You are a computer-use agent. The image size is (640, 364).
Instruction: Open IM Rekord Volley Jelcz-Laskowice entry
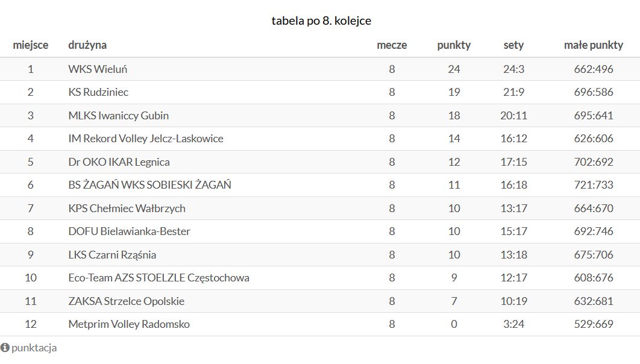(x=146, y=139)
